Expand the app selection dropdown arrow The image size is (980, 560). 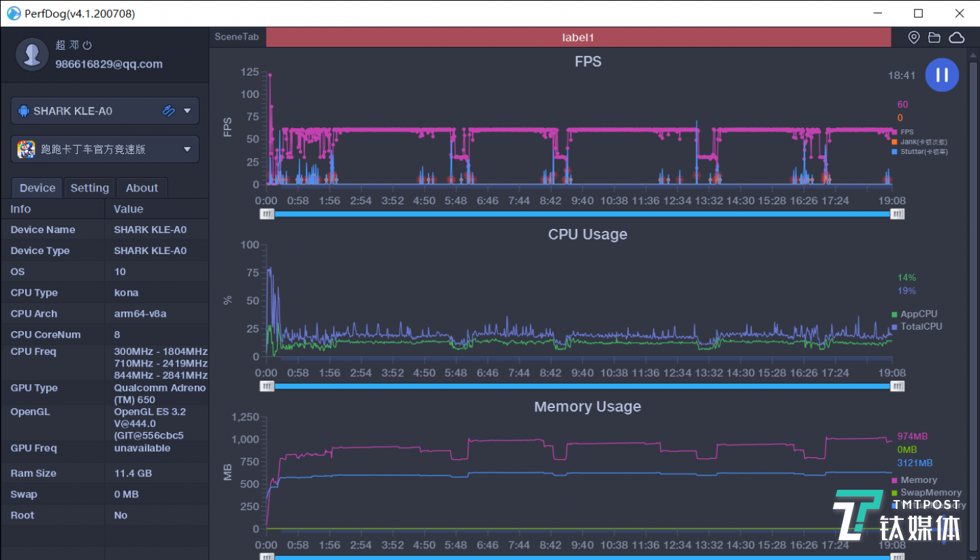pyautogui.click(x=187, y=149)
